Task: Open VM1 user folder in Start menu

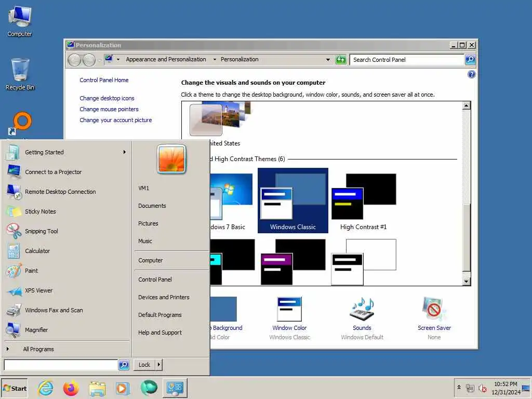Action: [x=144, y=188]
